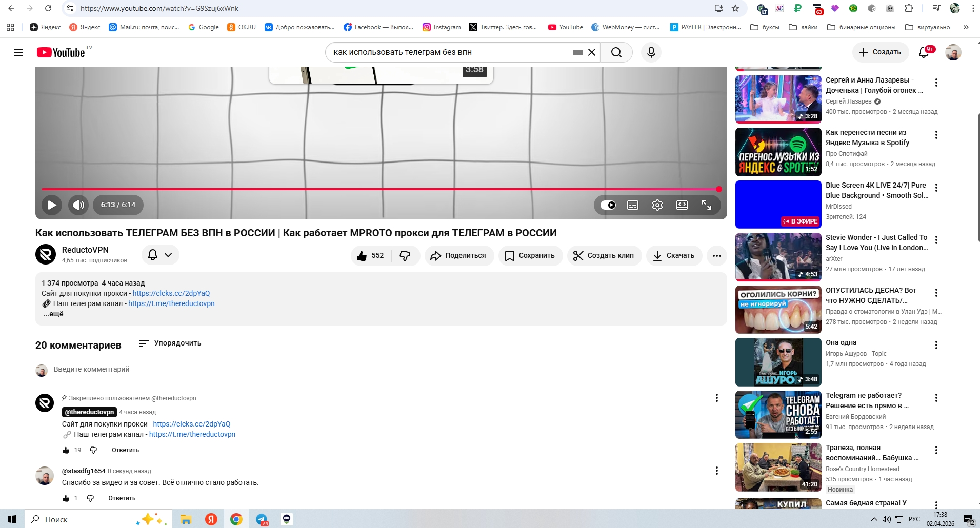The image size is (980, 528).
Task: Open Telegram from the taskbar
Action: point(262,519)
